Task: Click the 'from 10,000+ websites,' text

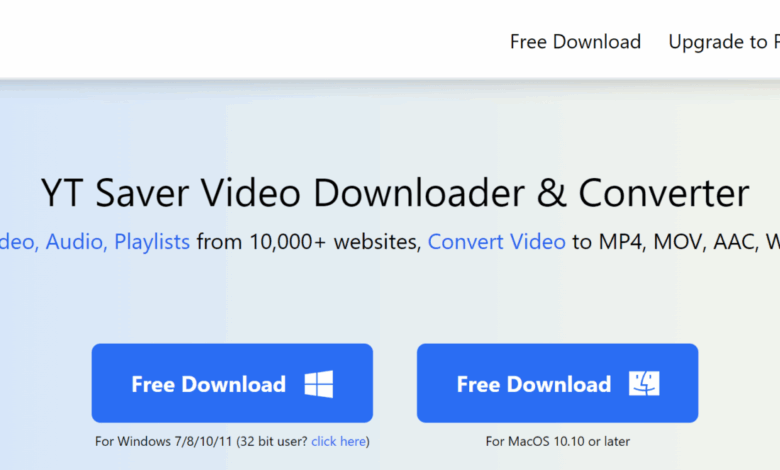Action: 309,242
